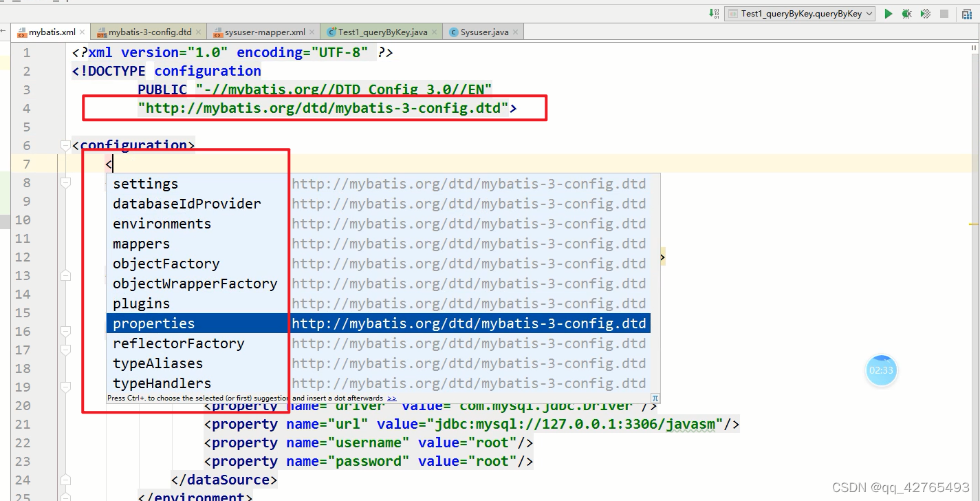
Task: Pick 'objectWrapperFactory' in the suggestion list
Action: [x=378, y=284]
